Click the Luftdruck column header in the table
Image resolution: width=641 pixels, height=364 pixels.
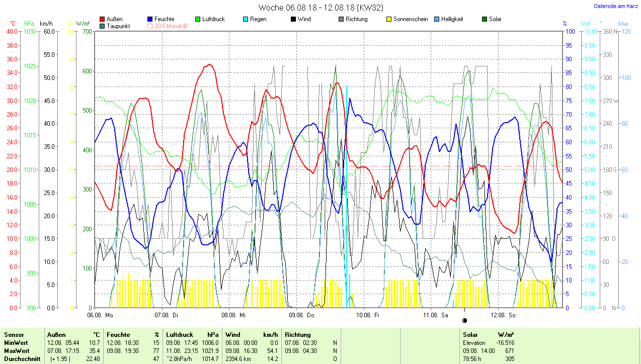coord(179,335)
